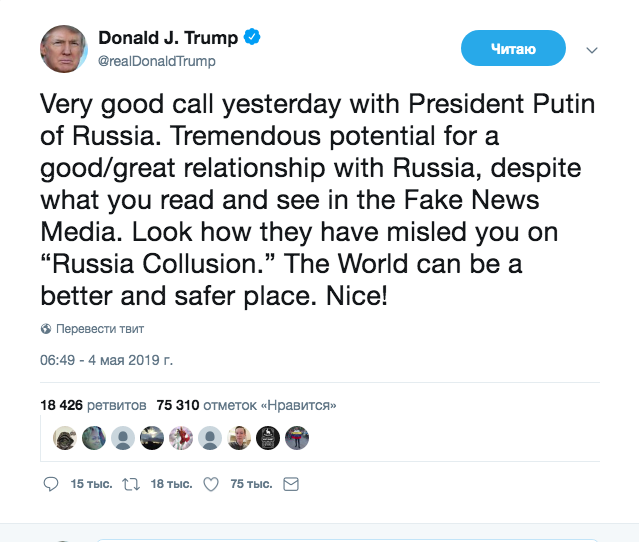Image resolution: width=639 pixels, height=542 pixels.
Task: Click the last liker avatar in the row
Action: coord(298,438)
